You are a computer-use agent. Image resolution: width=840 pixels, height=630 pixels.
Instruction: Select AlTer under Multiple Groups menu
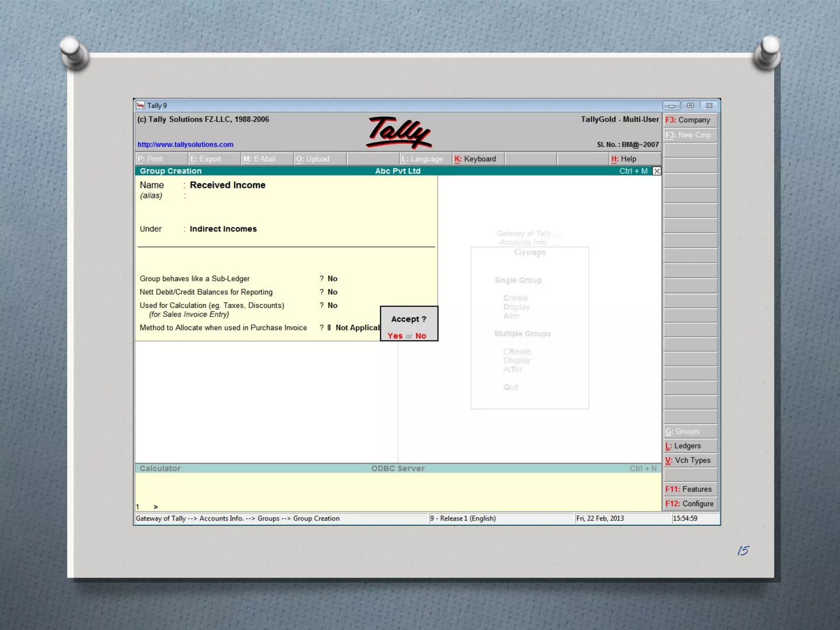(513, 369)
